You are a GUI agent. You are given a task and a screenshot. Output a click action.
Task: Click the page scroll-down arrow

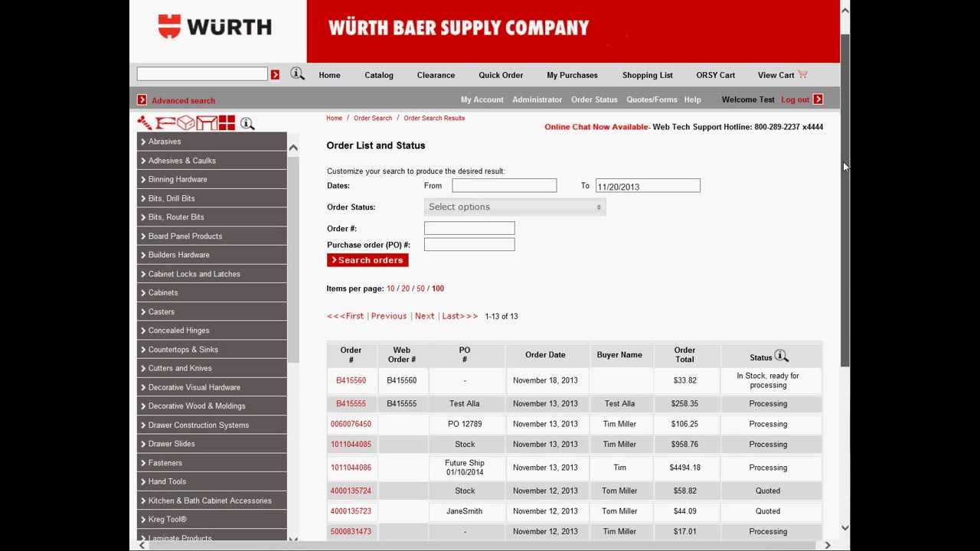click(844, 527)
